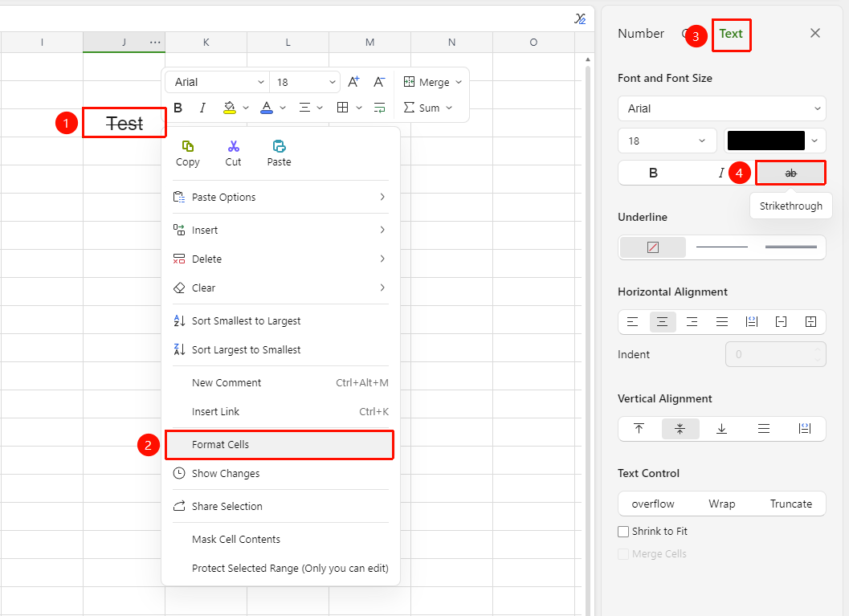Click the Cut scissors icon
This screenshot has height=616, width=849.
234,146
